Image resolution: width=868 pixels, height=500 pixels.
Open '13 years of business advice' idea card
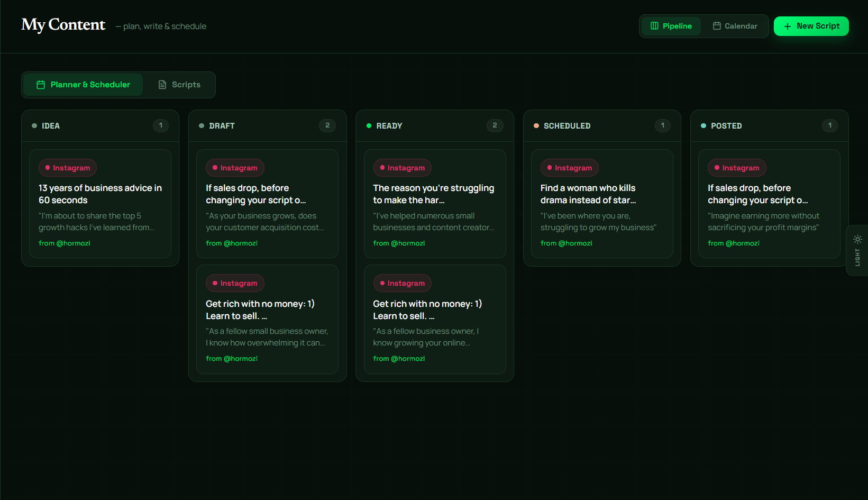pos(100,204)
